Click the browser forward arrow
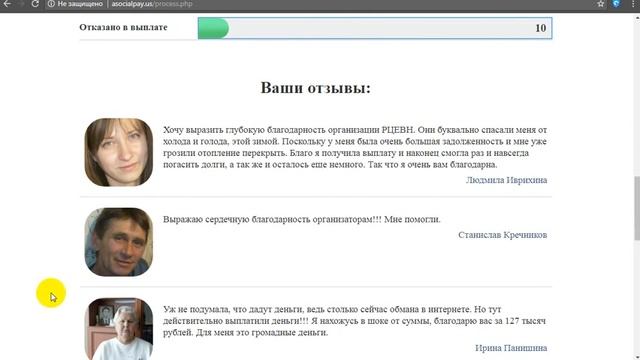The image size is (640, 360). tap(21, 4)
